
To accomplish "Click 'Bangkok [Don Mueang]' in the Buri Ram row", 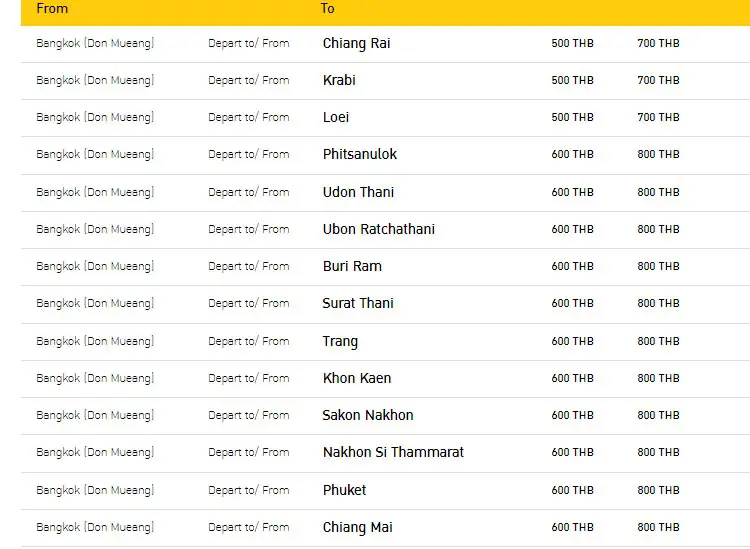I will [x=95, y=266].
